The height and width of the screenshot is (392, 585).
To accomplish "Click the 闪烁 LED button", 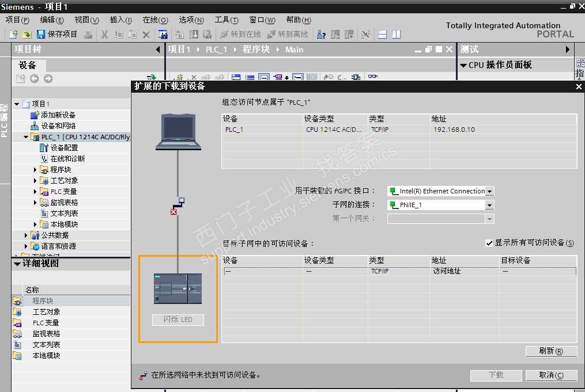I will [178, 319].
